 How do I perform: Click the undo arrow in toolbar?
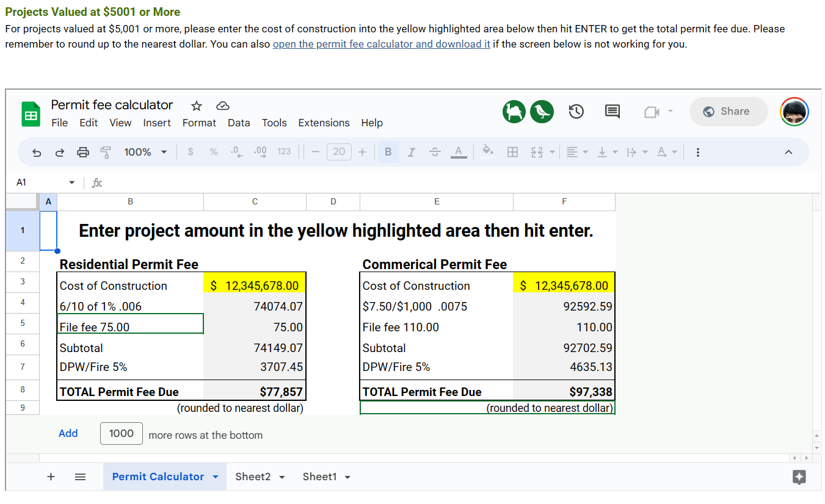click(37, 153)
